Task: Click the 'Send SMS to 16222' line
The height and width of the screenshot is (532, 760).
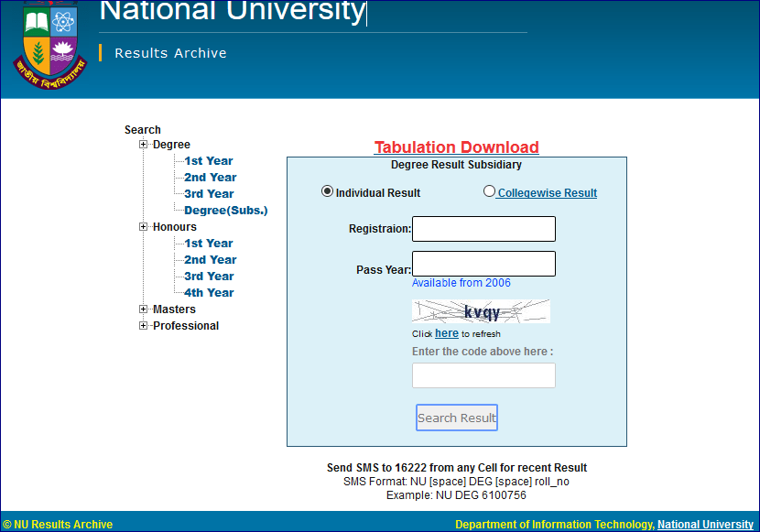Action: click(x=457, y=468)
